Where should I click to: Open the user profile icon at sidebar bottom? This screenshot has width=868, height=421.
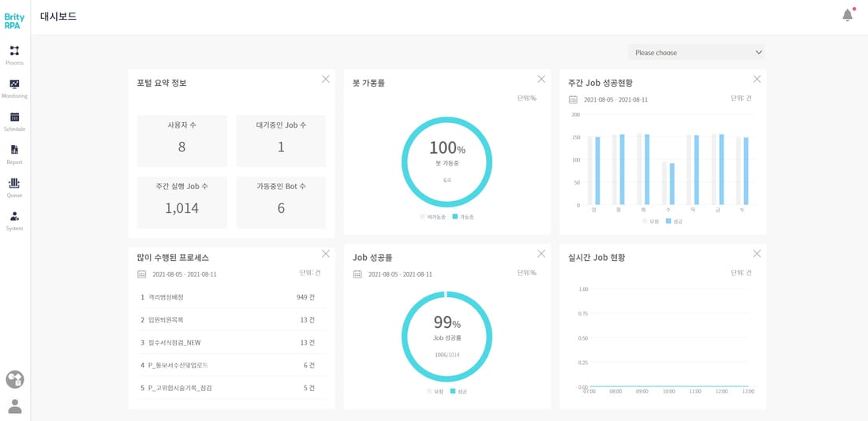click(x=15, y=406)
